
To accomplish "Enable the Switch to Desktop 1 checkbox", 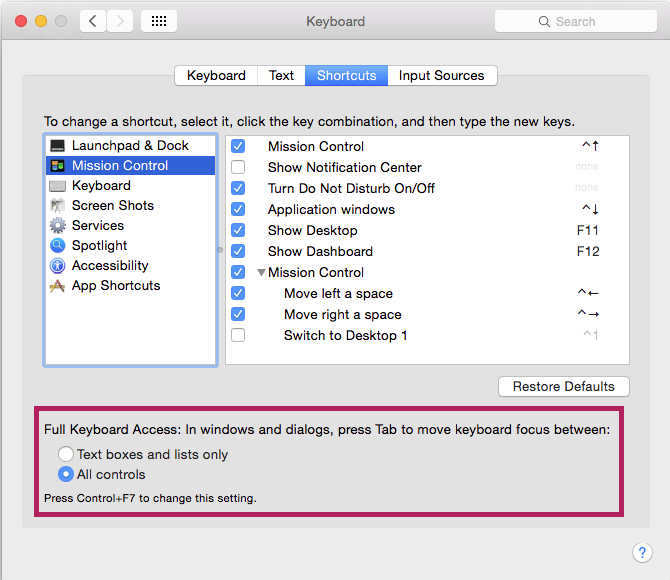I will (x=238, y=336).
